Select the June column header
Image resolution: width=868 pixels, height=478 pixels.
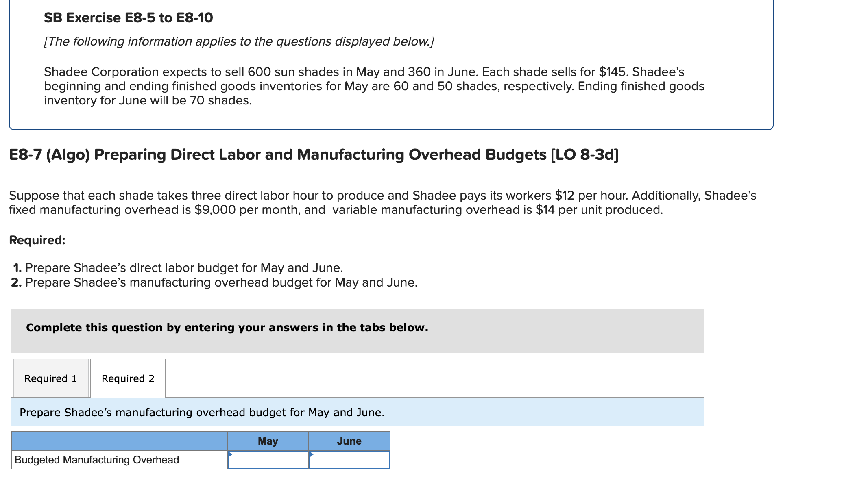point(349,441)
